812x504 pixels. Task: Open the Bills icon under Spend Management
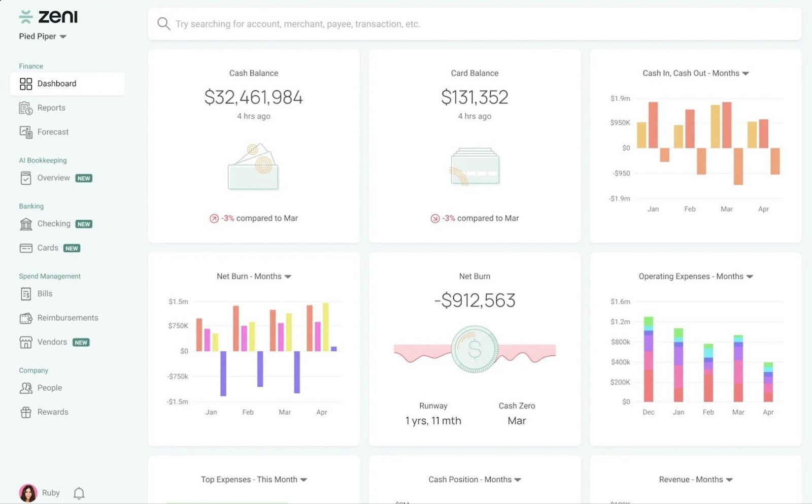tap(26, 293)
